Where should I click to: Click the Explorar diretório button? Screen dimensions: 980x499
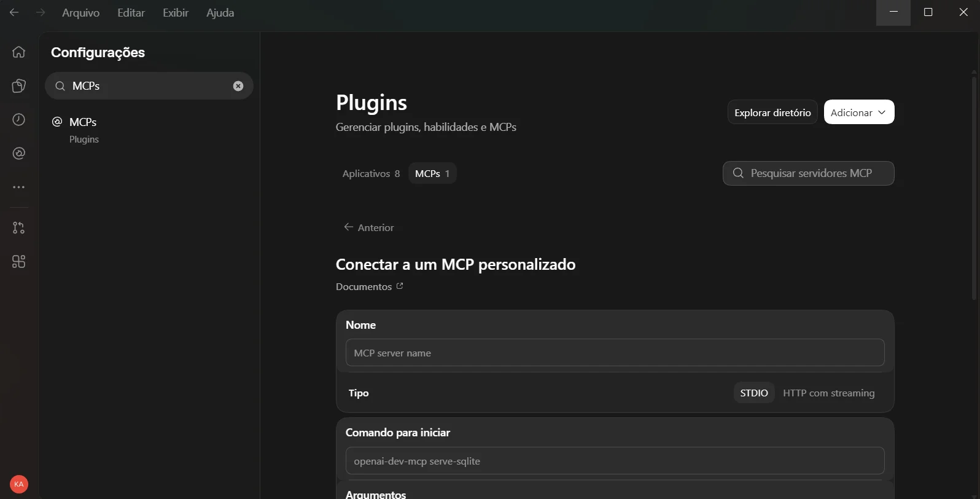click(772, 112)
